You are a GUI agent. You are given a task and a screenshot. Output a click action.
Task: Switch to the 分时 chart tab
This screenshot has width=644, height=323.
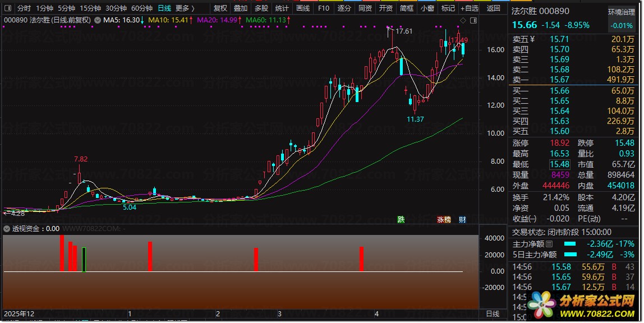pos(24,8)
